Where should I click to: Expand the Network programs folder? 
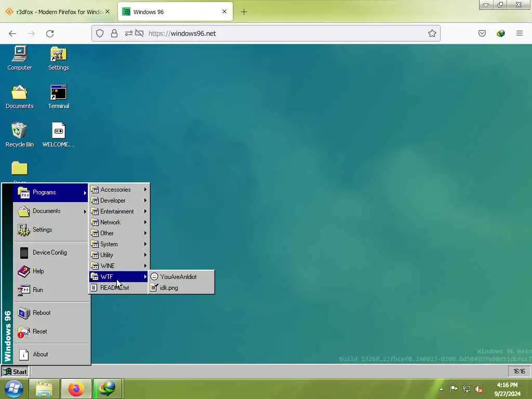[x=119, y=222]
